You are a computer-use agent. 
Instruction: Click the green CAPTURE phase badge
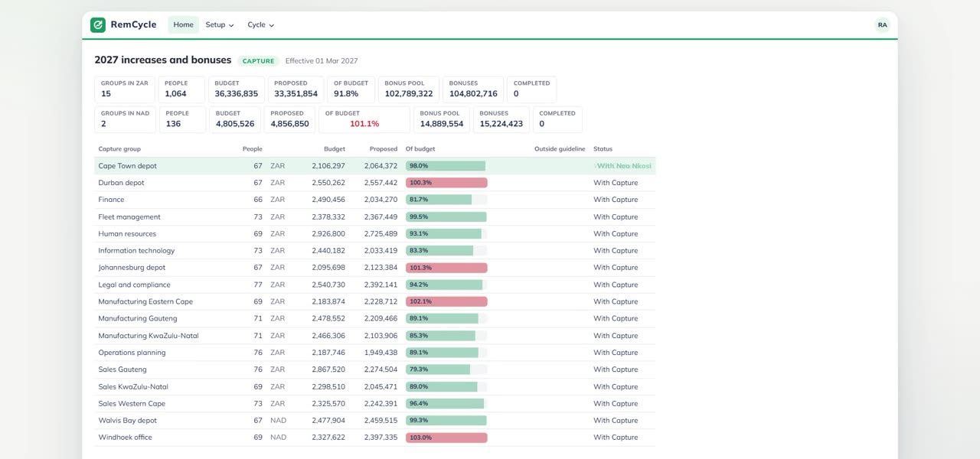coord(258,61)
